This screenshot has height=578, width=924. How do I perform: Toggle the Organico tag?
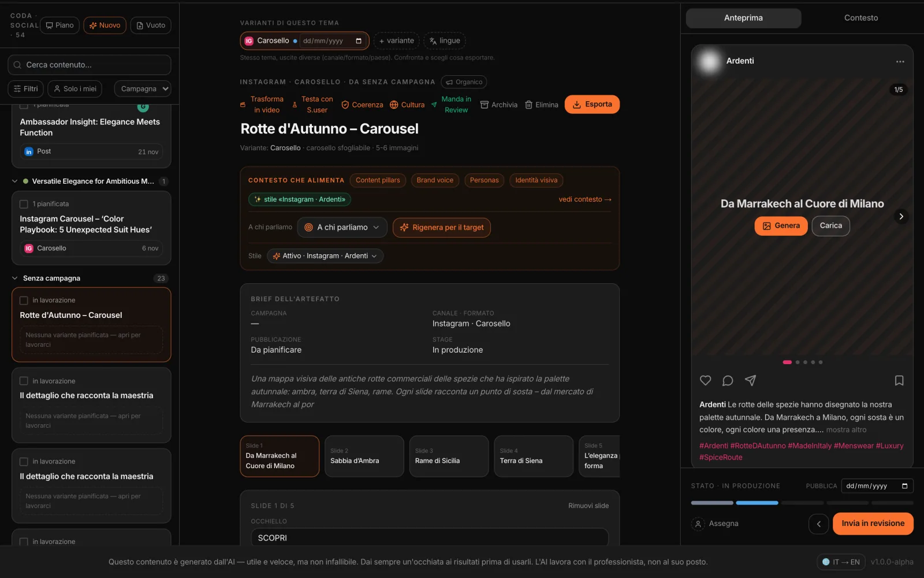(464, 82)
